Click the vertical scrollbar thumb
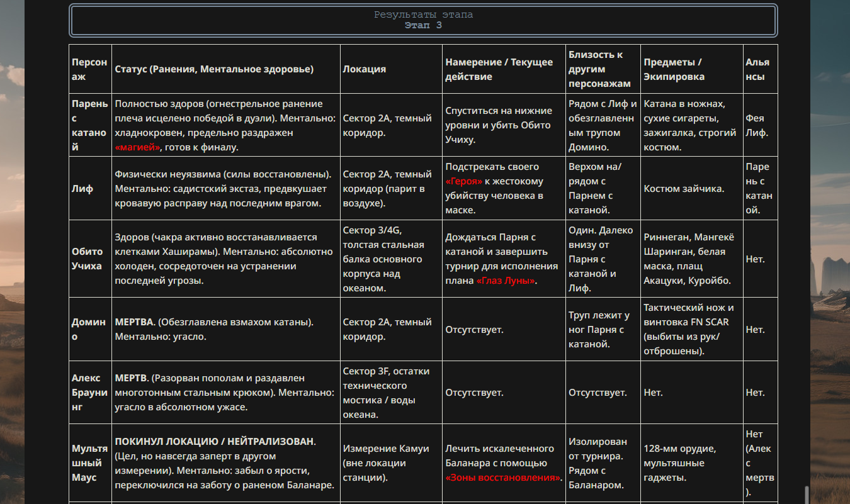This screenshot has height=504, width=850. pos(806,494)
